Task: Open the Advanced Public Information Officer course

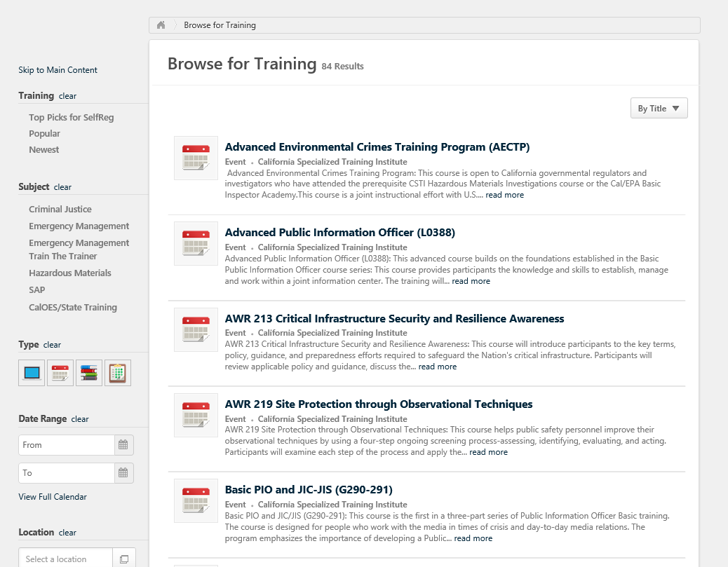Action: pos(340,232)
